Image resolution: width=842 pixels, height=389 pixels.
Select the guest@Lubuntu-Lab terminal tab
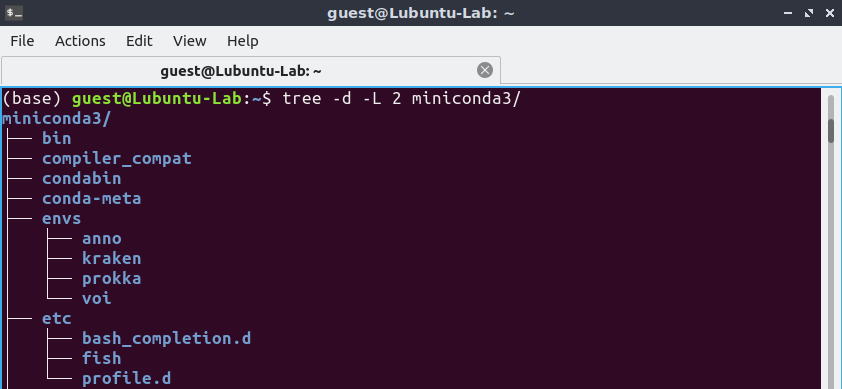pyautogui.click(x=251, y=70)
